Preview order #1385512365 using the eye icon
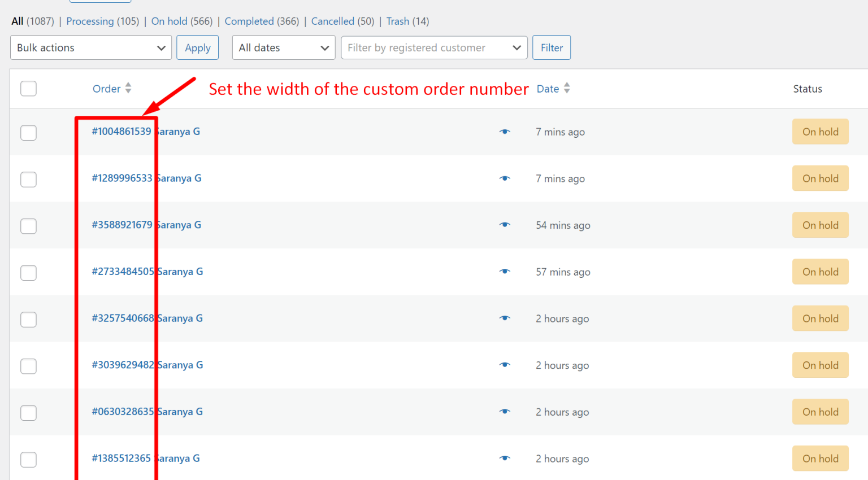 tap(505, 459)
